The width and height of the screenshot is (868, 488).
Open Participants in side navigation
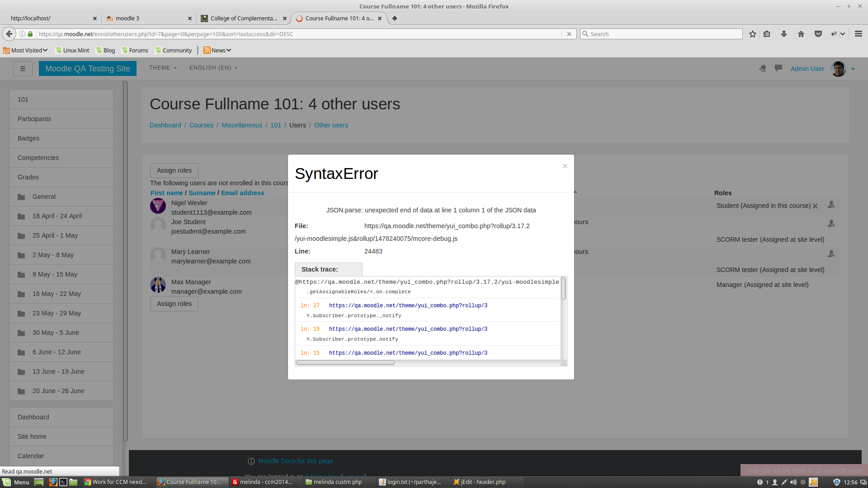pyautogui.click(x=61, y=119)
